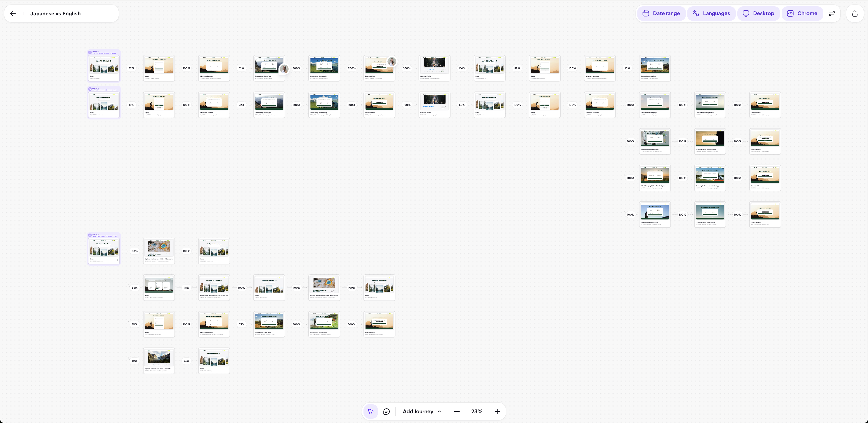Click the Journey A route icon
The height and width of the screenshot is (423, 868).
click(x=90, y=52)
